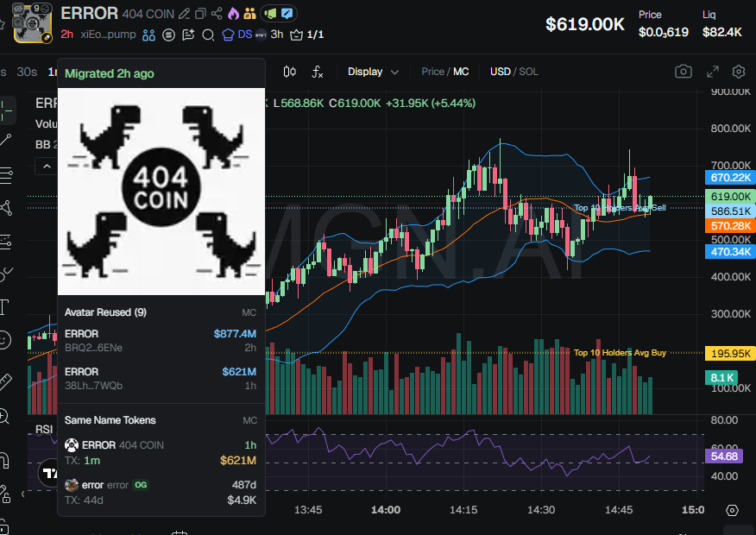Click the blue chef hat DS icon
The image size is (756, 535).
[228, 35]
